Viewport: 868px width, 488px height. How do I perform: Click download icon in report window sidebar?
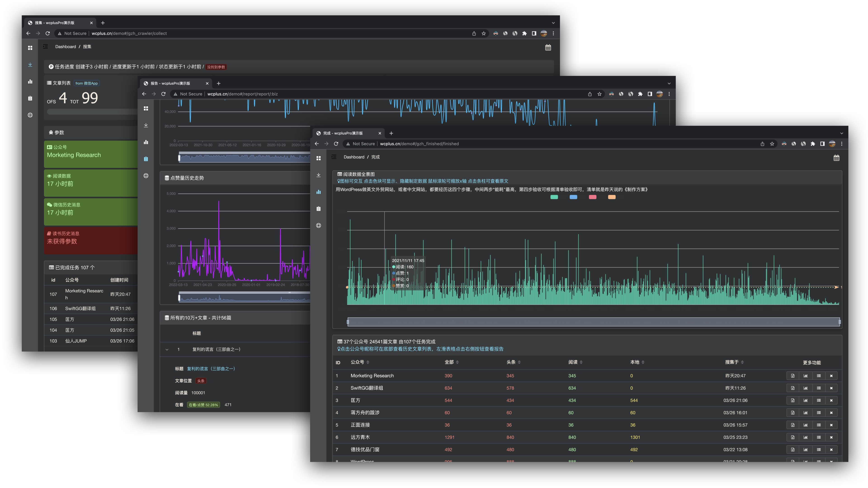pos(146,125)
